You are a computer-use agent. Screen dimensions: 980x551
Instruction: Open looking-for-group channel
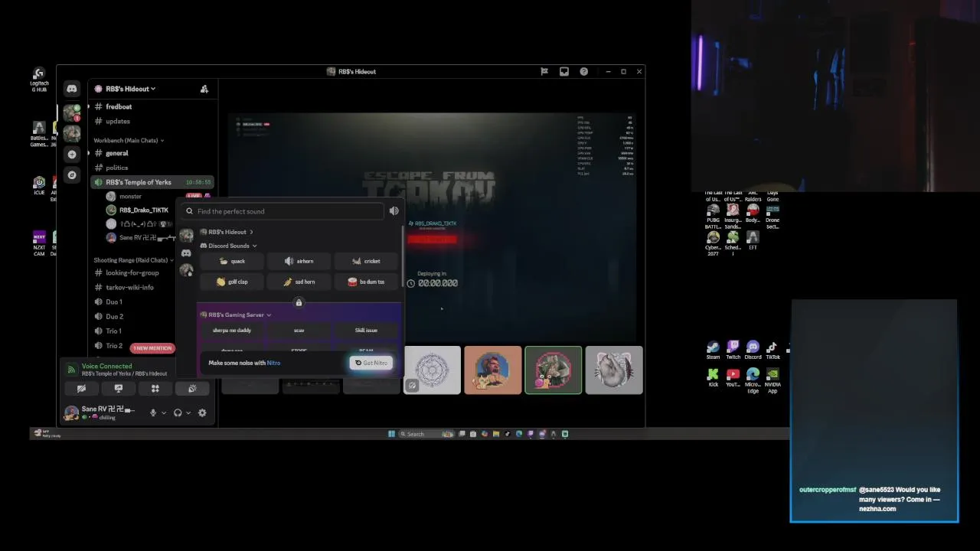[x=134, y=273]
